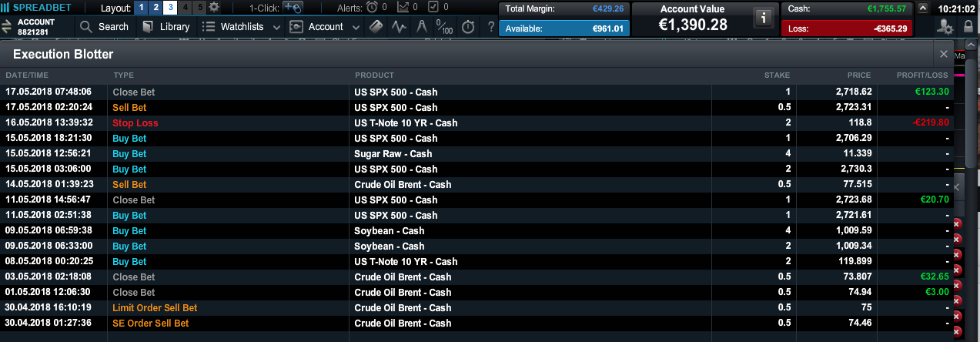
Task: Open the percent calculator icon
Action: tap(444, 26)
